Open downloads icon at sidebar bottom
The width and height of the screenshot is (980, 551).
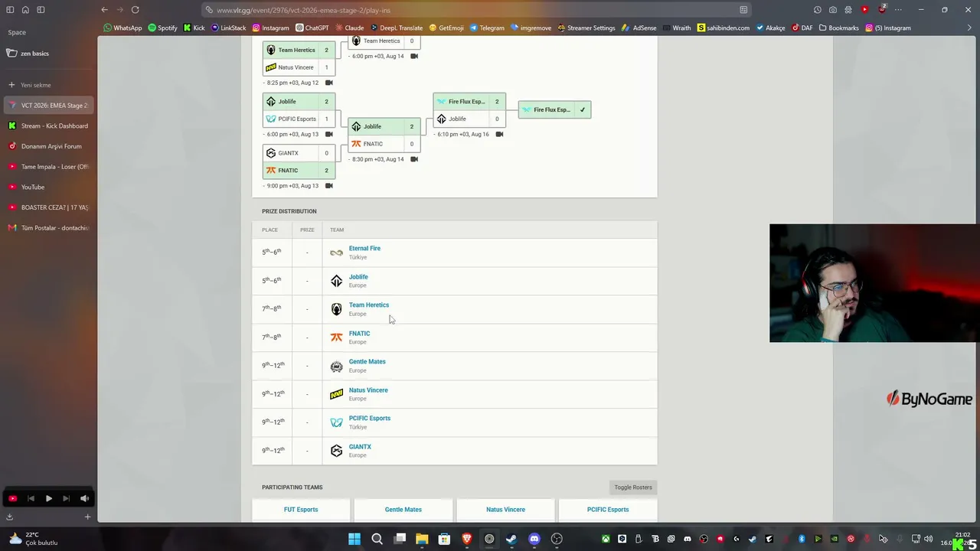[x=9, y=517]
